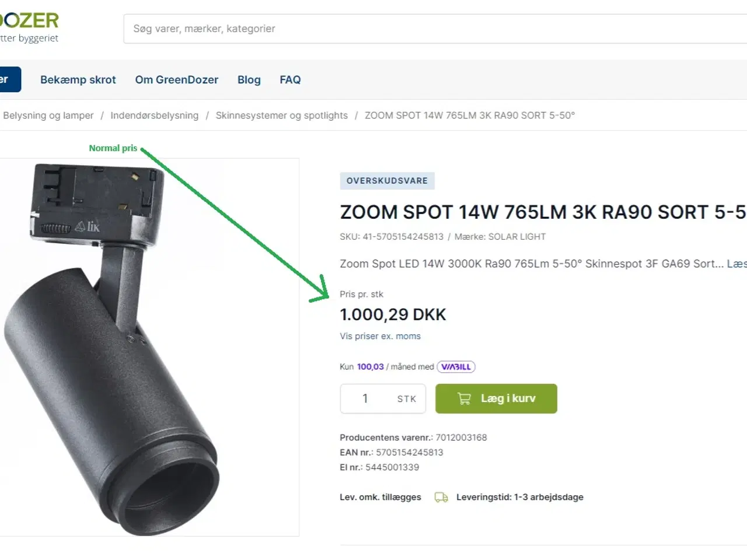The image size is (747, 560).
Task: Click the OVERSKUDSVARE badge
Action: [x=387, y=181]
